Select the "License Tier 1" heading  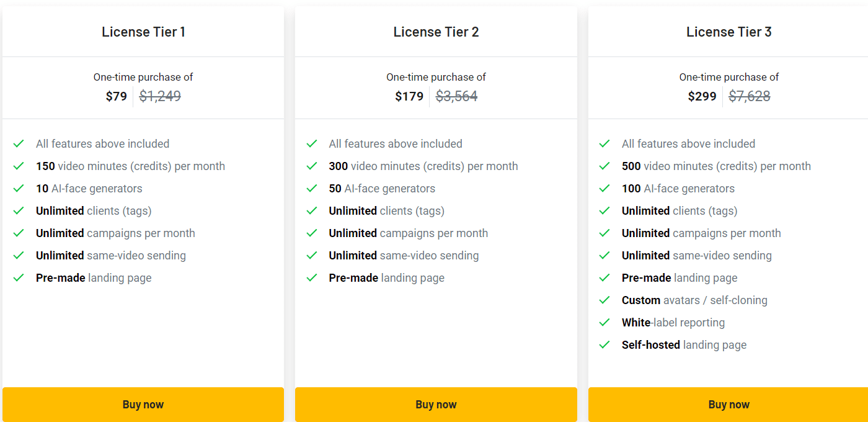click(143, 32)
